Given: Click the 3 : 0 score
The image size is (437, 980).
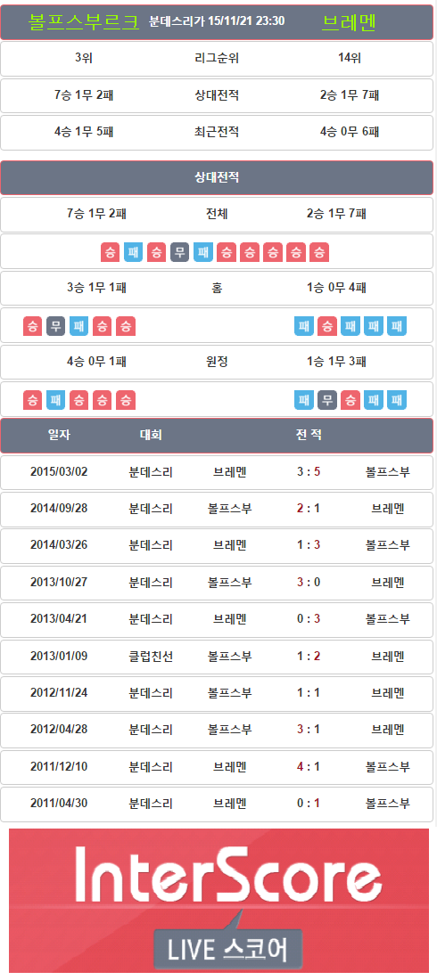Looking at the screenshot, I should point(309,583).
